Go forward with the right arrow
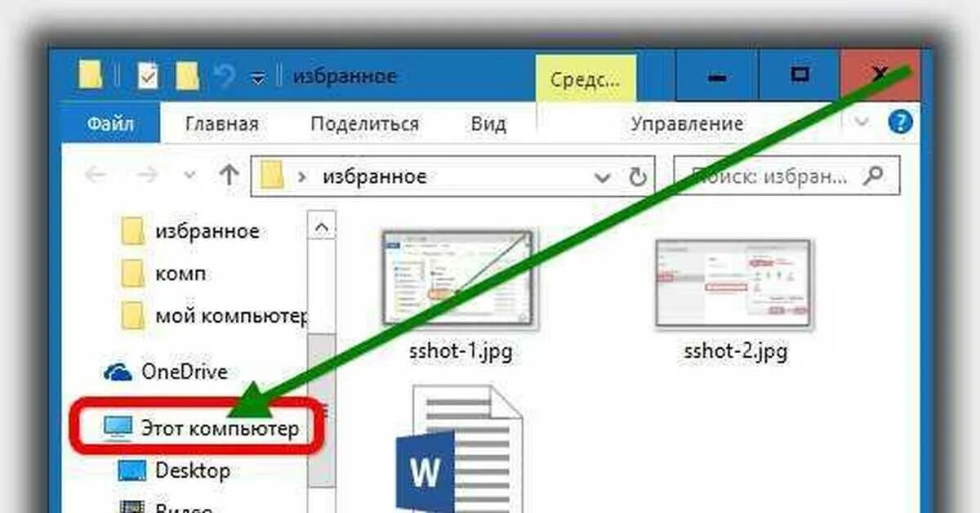This screenshot has width=980, height=513. tap(146, 175)
